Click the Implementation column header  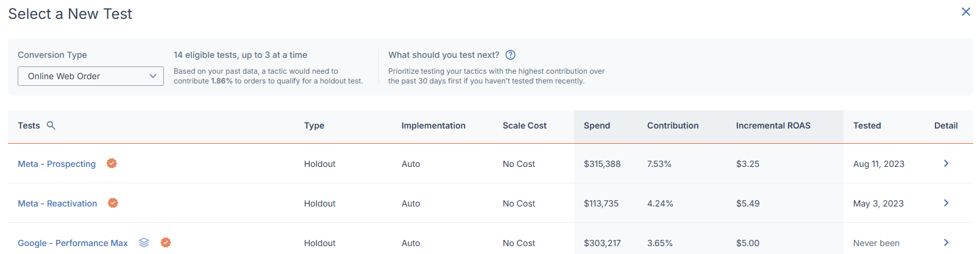point(433,125)
